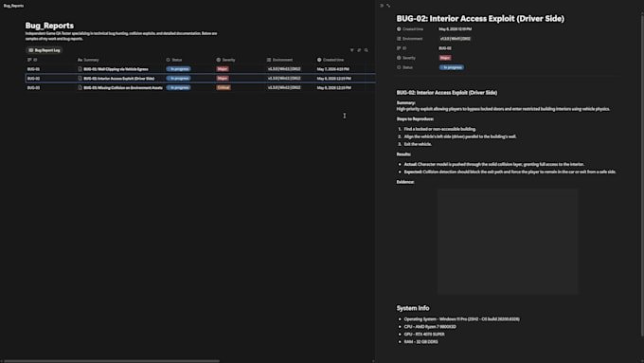This screenshot has width=644, height=363.
Task: Open the Summary column header menu
Action: [x=88, y=60]
